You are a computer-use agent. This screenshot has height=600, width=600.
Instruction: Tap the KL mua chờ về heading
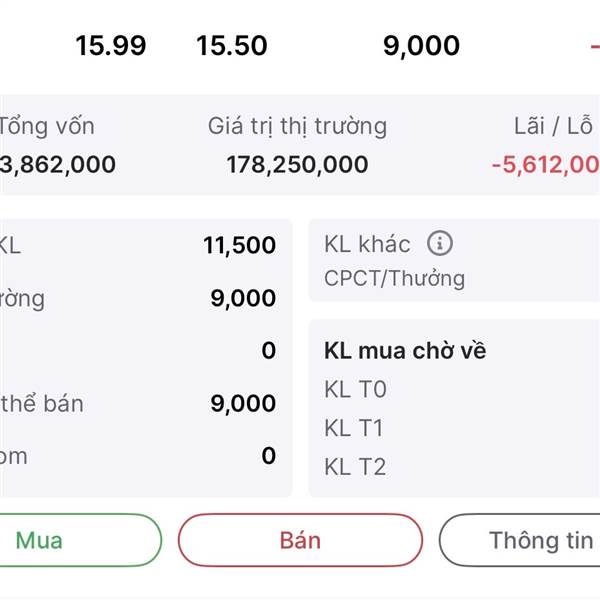[405, 351]
